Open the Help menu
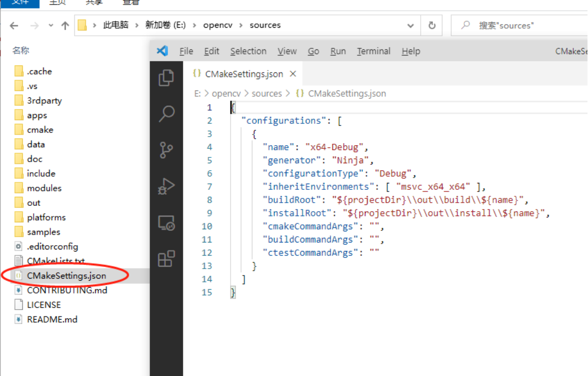This screenshot has width=588, height=376. [x=411, y=51]
